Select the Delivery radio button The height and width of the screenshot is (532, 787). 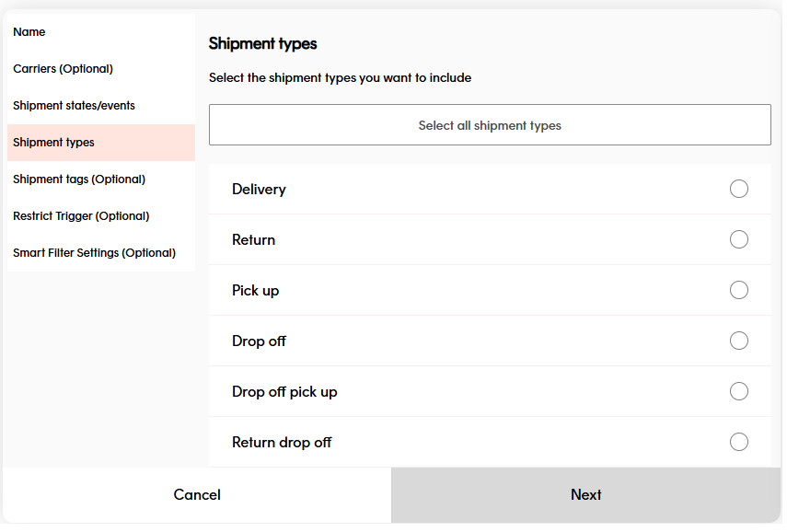739,189
